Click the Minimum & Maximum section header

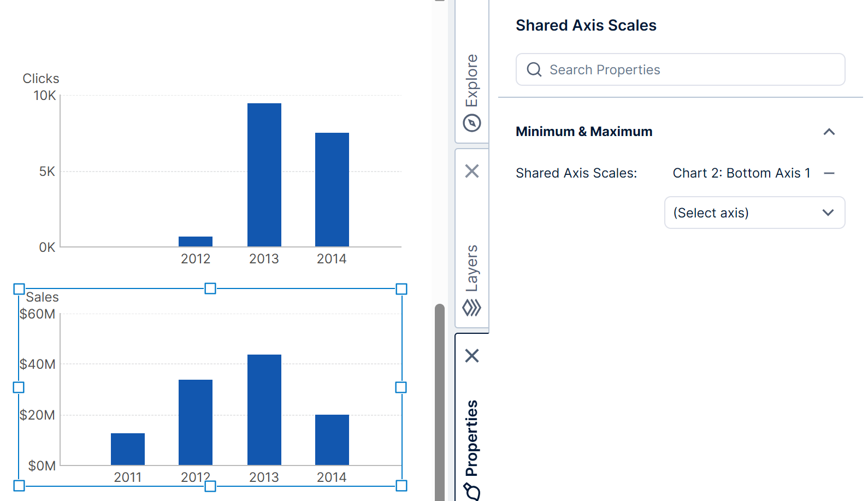(x=584, y=132)
